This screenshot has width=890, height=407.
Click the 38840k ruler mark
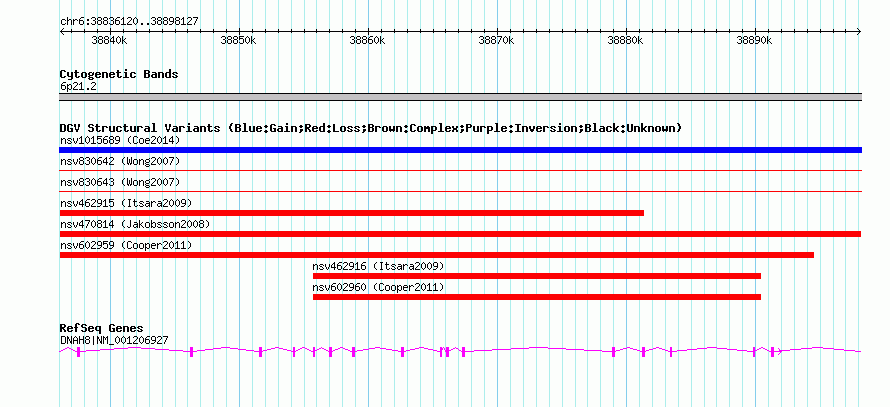110,41
